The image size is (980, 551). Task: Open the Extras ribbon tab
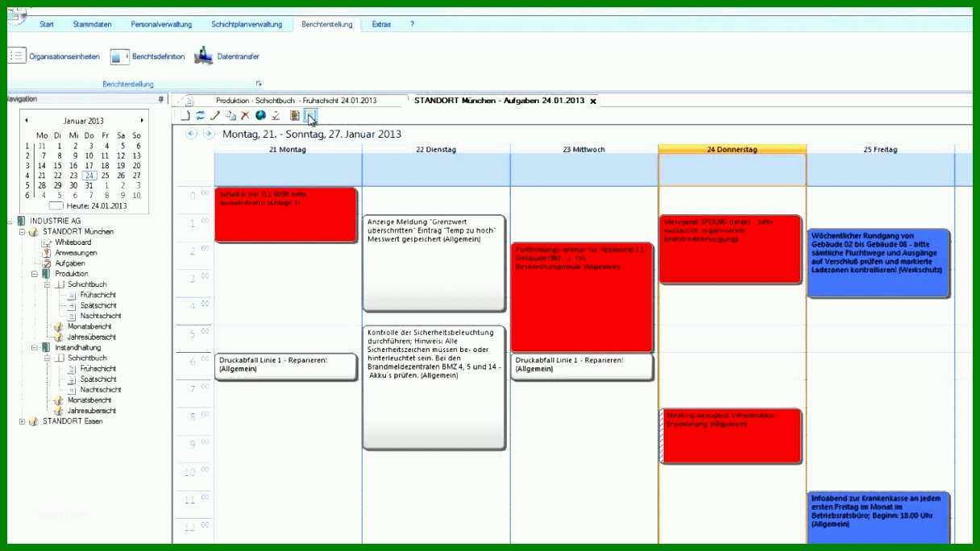[381, 24]
